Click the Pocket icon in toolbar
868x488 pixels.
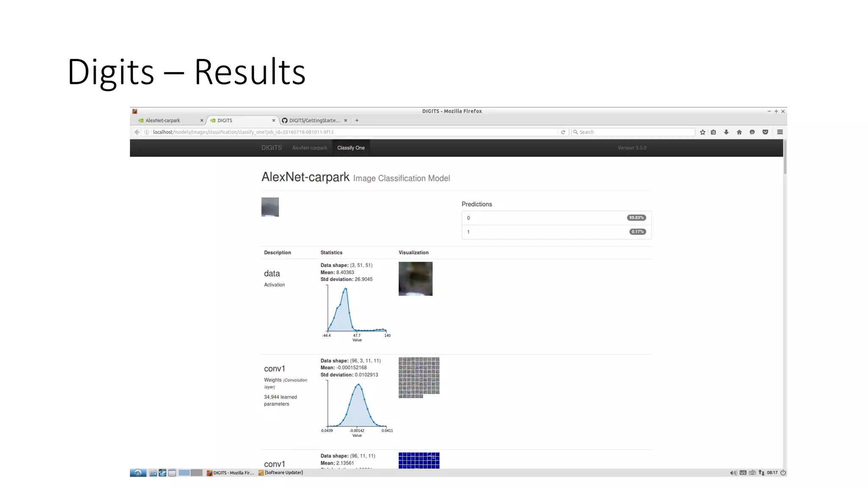pos(765,132)
